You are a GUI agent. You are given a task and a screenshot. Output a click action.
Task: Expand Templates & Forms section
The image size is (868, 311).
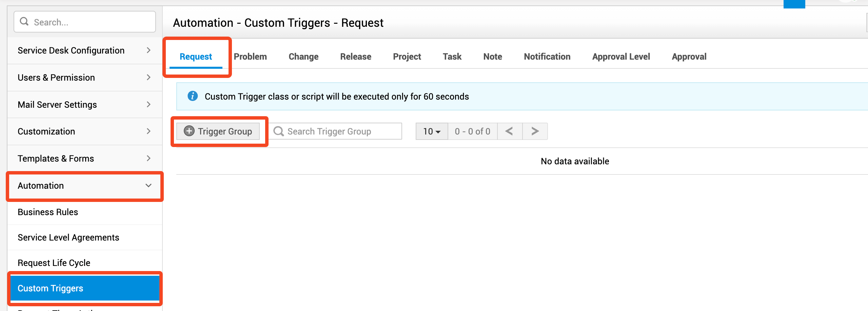(x=85, y=159)
